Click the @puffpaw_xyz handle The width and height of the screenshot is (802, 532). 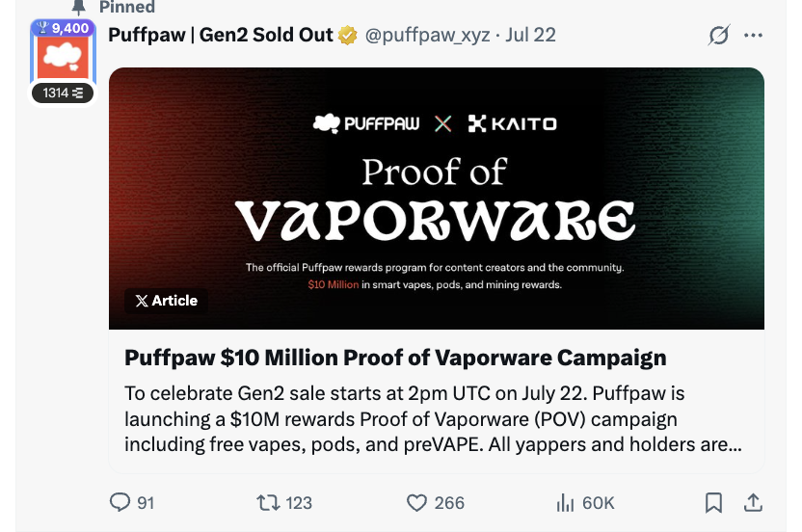click(427, 35)
